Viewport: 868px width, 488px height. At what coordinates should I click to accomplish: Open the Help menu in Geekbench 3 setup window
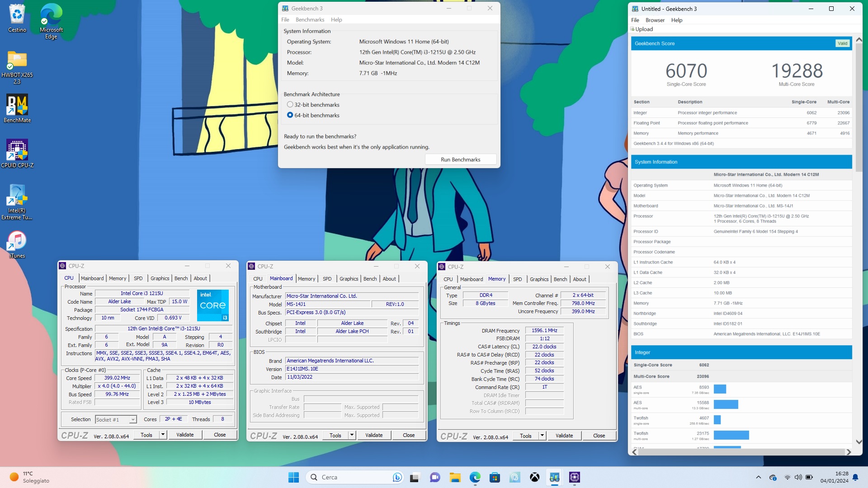click(336, 19)
